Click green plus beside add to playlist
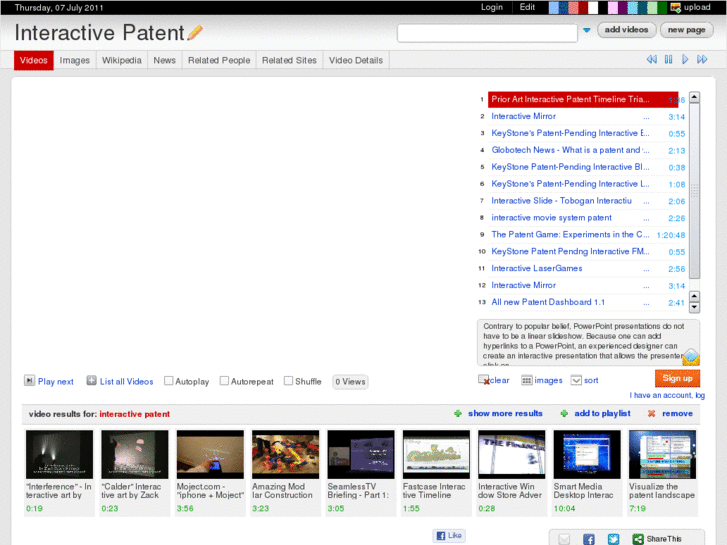Viewport: 727px width, 545px height. tap(564, 413)
